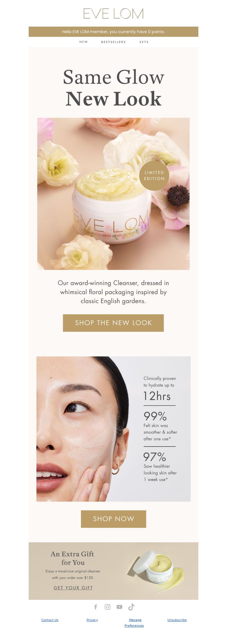Open the TikTok social icon
The height and width of the screenshot is (644, 227).
(131, 607)
